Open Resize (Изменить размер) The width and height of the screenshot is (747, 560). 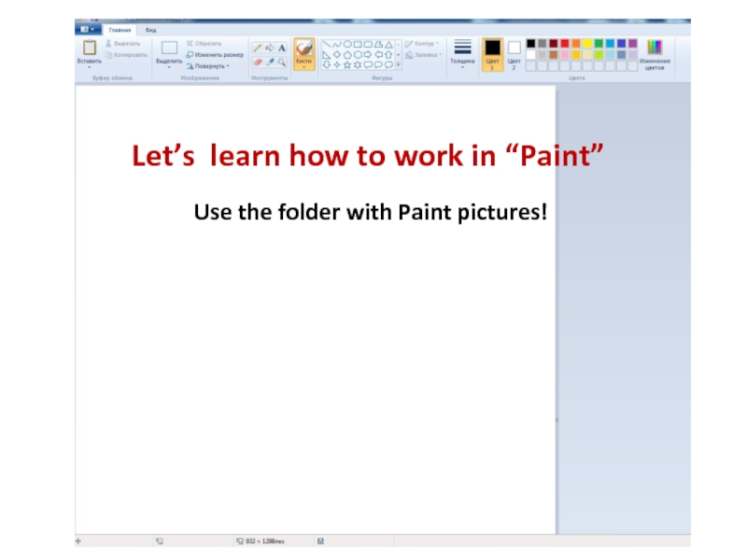coord(215,55)
